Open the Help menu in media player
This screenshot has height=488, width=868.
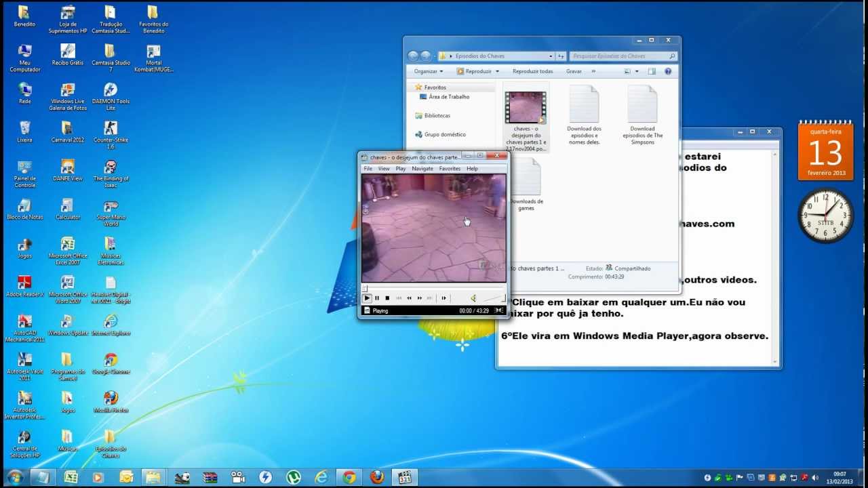pos(472,169)
